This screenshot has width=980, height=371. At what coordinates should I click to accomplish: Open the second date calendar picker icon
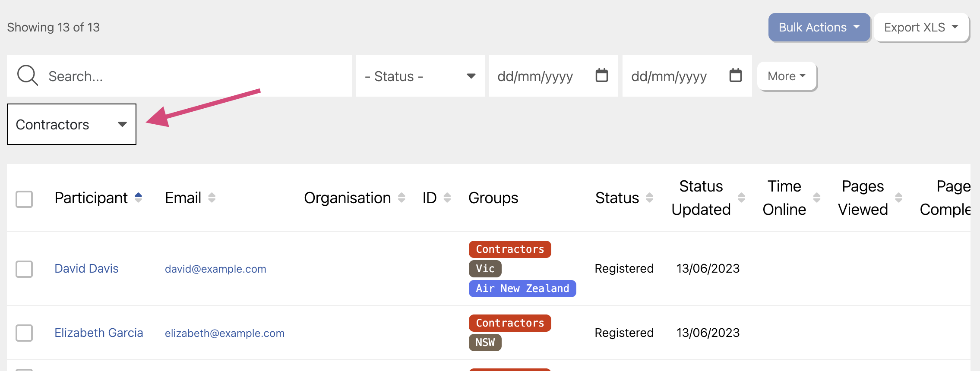(735, 75)
